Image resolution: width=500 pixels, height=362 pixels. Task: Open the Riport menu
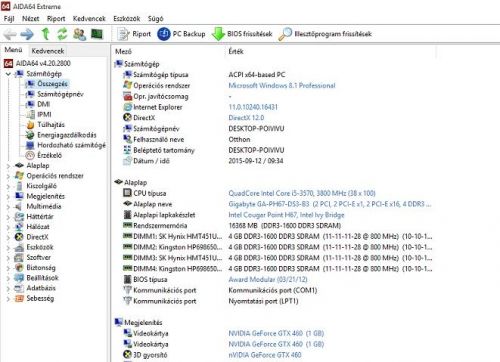[x=56, y=19]
